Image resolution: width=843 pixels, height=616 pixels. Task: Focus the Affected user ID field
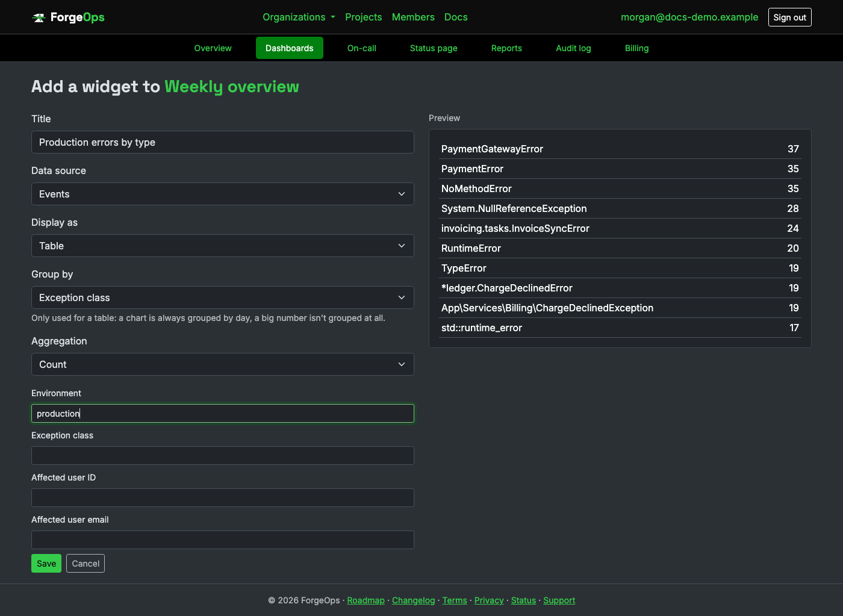tap(223, 497)
